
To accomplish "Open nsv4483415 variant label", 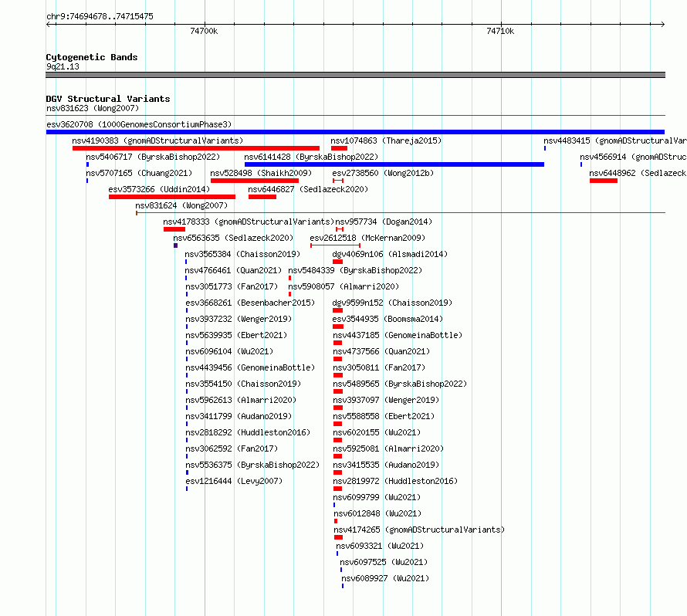I will [x=615, y=140].
